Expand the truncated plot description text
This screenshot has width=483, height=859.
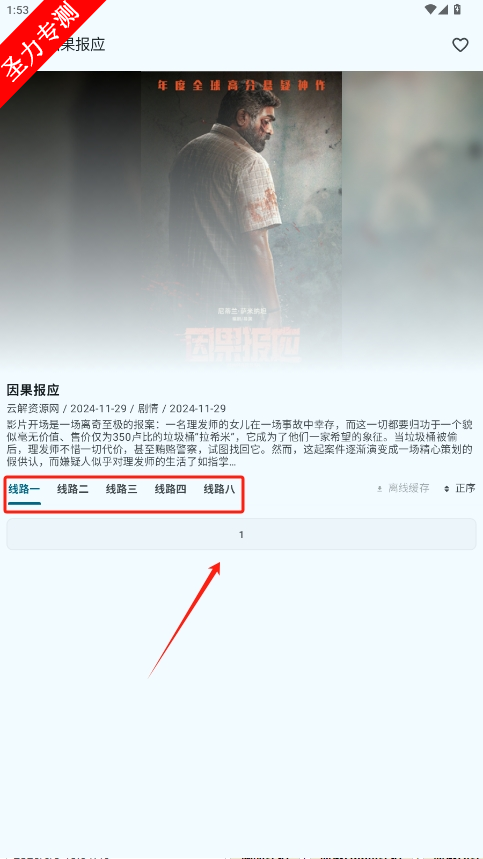click(x=240, y=444)
